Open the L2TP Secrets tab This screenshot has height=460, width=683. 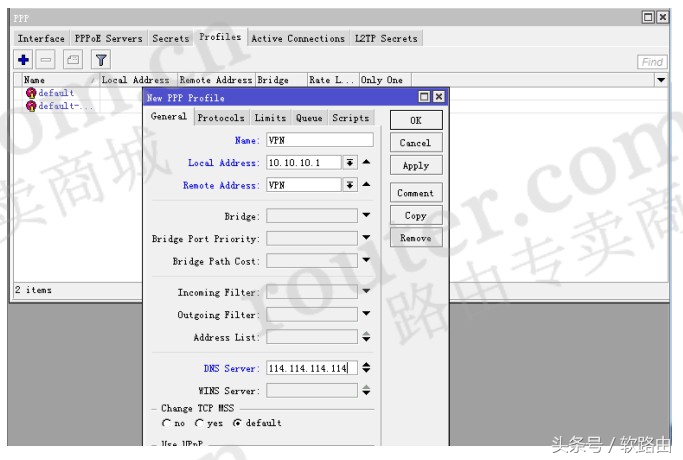tap(386, 38)
